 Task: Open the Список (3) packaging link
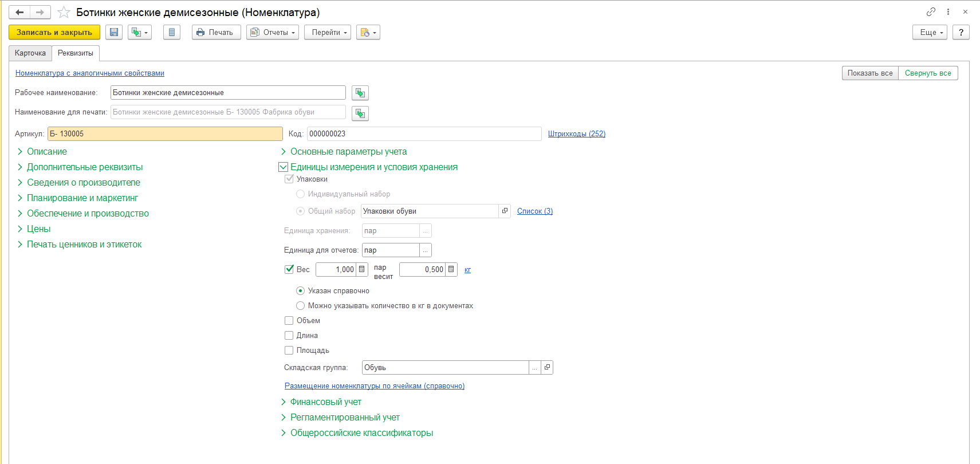point(535,211)
